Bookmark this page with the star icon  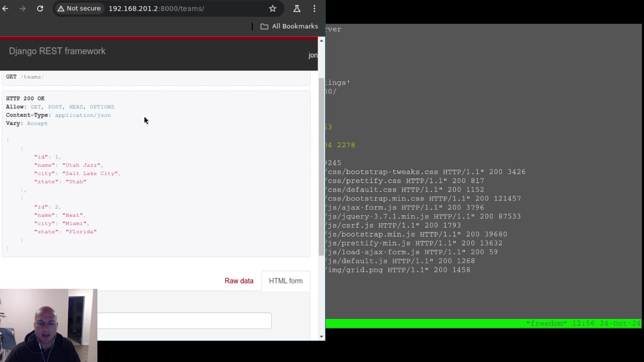pyautogui.click(x=272, y=8)
